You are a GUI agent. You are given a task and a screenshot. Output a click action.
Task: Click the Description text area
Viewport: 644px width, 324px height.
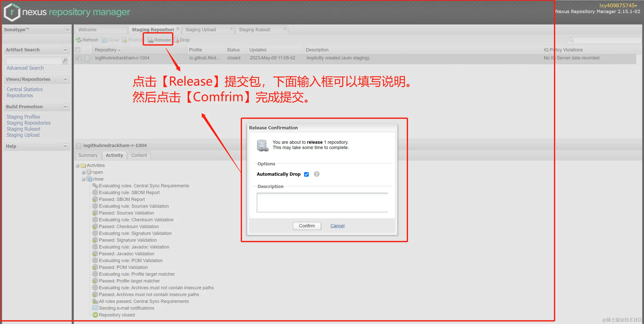tap(322, 203)
